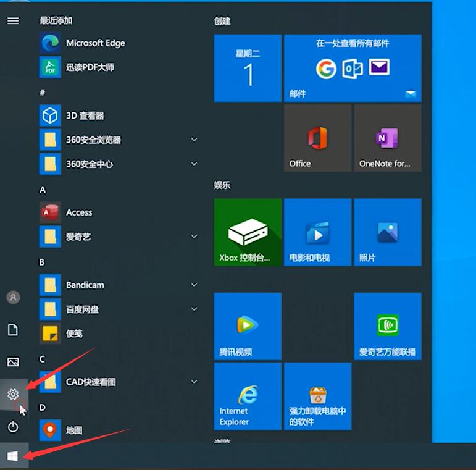Open Documents icon in Start sidebar
This screenshot has width=476, height=470.
pyautogui.click(x=13, y=330)
